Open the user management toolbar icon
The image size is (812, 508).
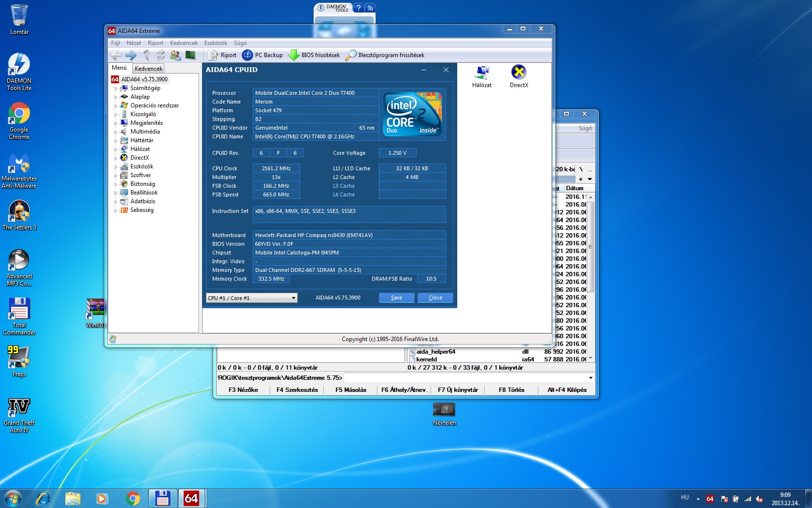coord(175,55)
